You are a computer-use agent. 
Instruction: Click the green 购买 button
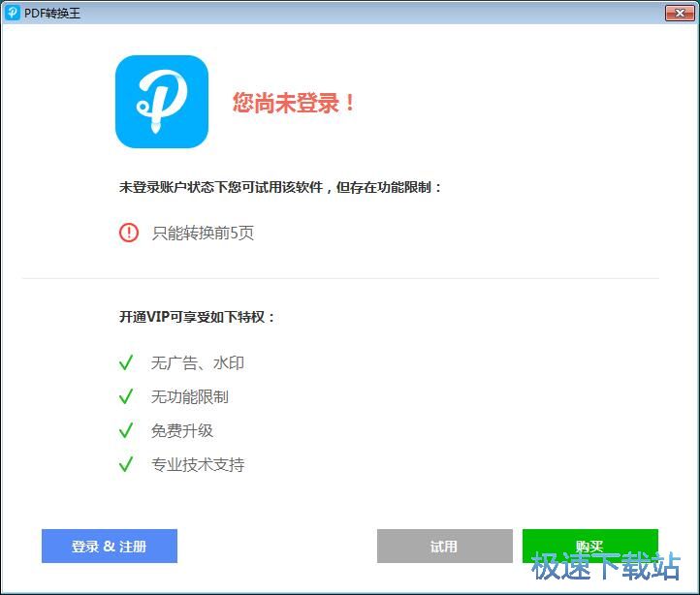coord(590,546)
